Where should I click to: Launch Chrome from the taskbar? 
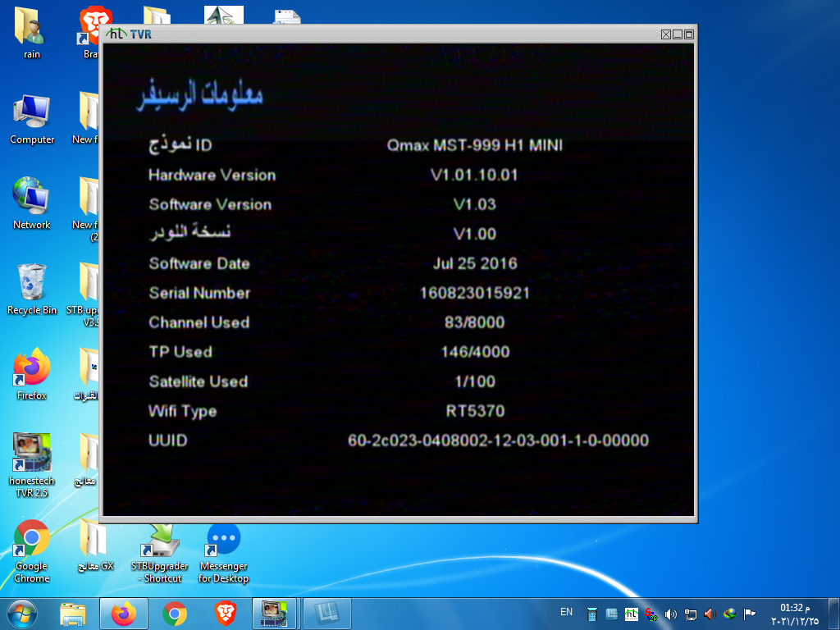click(174, 614)
